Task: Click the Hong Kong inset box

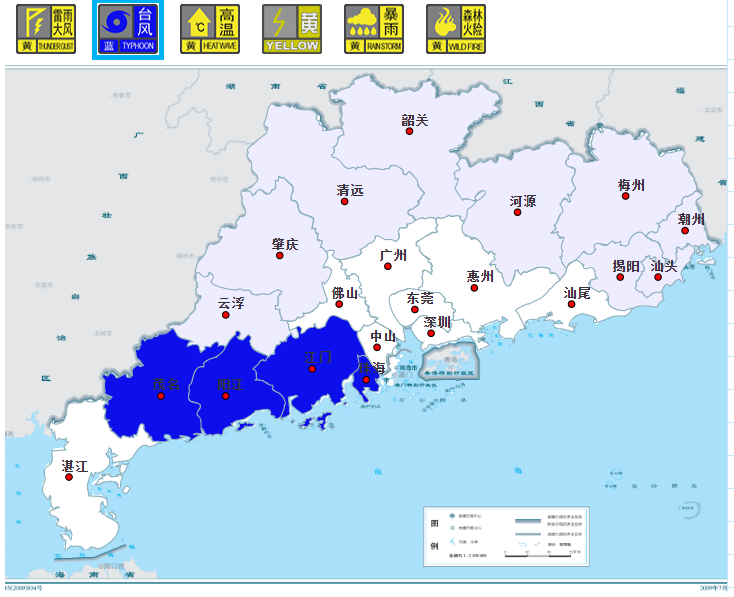Action: pyautogui.click(x=449, y=360)
